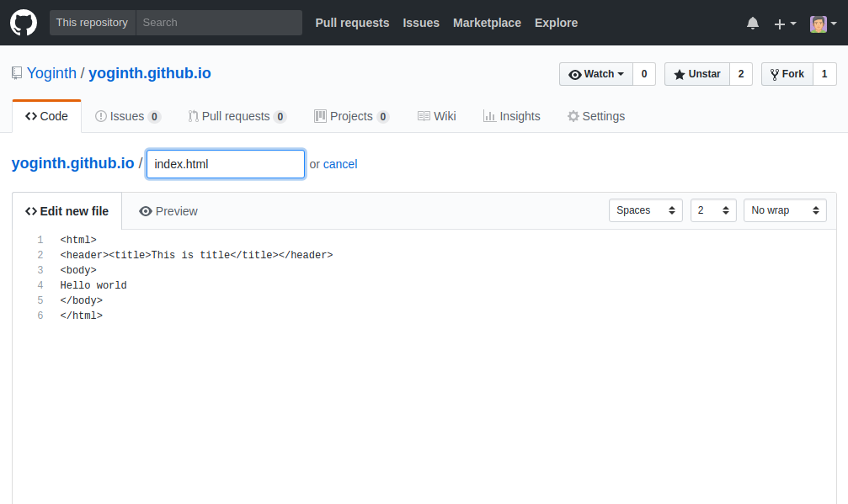Click the plus create-new icon
Screen dimensions: 848x504
[x=784, y=24]
